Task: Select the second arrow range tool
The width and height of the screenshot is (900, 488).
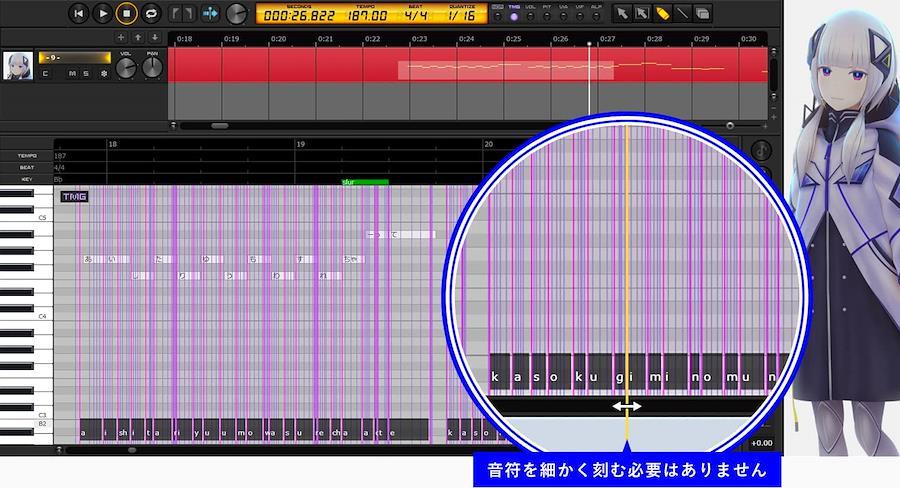Action: coord(641,13)
